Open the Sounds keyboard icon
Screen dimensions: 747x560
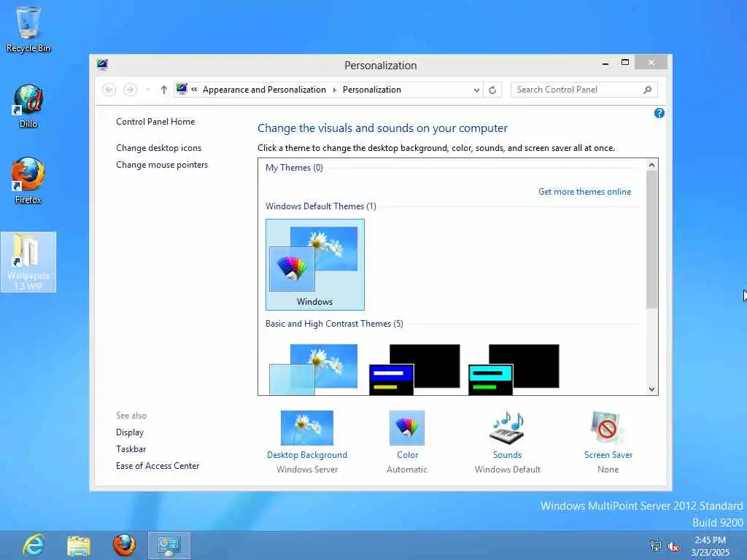(507, 427)
